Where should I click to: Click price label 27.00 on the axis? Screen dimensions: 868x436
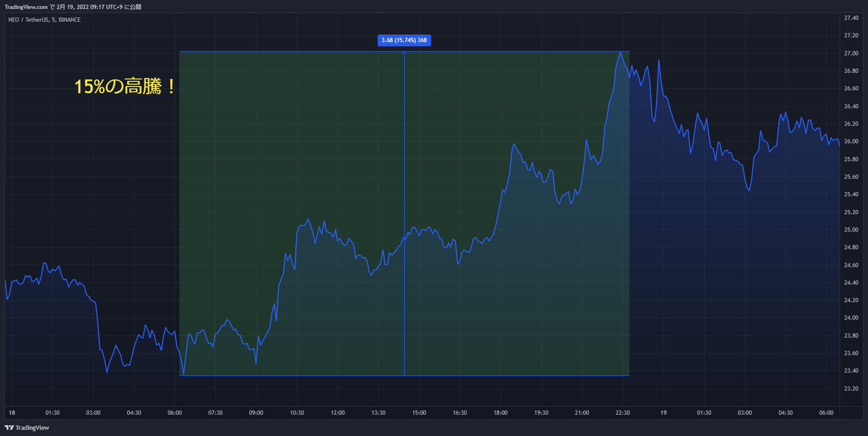click(x=851, y=53)
